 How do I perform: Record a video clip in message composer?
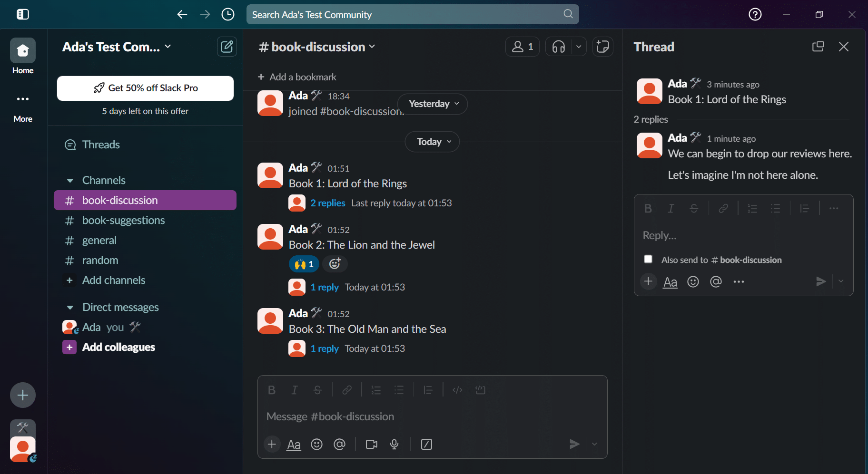pos(371,444)
